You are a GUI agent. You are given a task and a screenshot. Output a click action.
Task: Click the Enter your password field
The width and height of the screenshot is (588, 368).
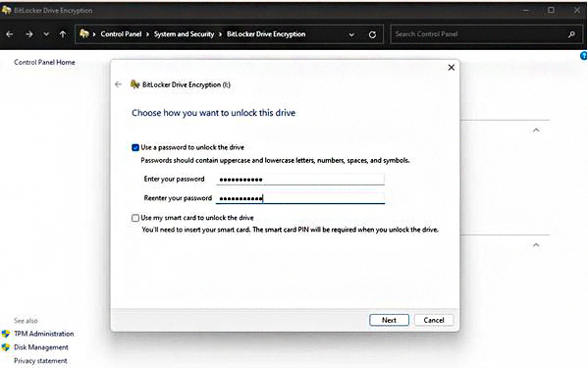(x=300, y=180)
